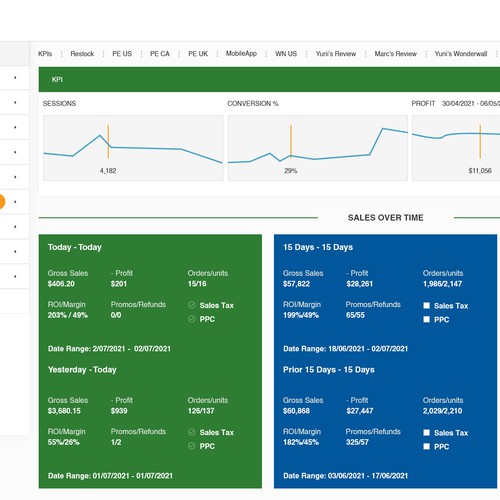Click the 15 Days - 15 Days heading
Screen dimensions: 500x500
(318, 247)
